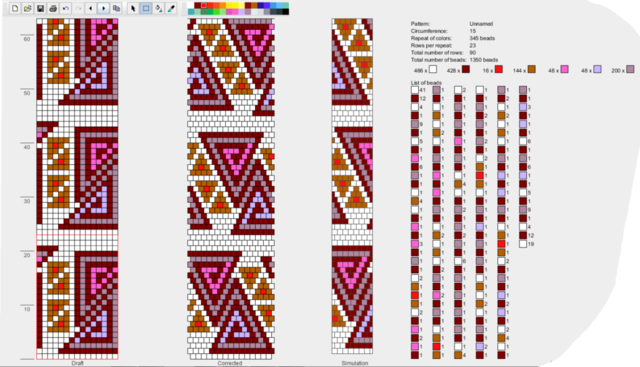
Task: Click the arrange/copy selection icon
Action: tap(116, 8)
